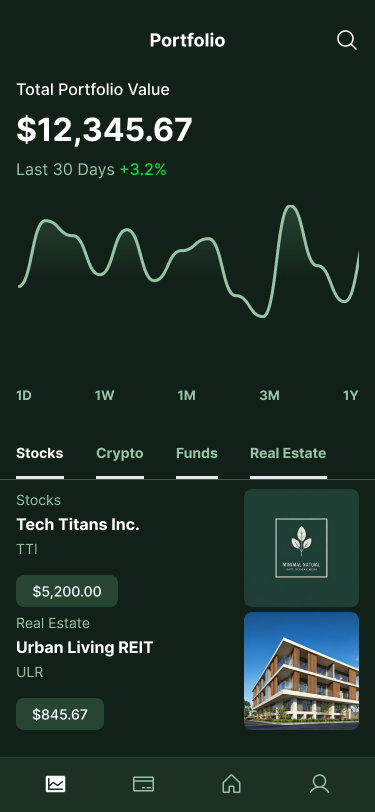Switch to the Crypto tab
This screenshot has width=375, height=812.
click(x=120, y=454)
